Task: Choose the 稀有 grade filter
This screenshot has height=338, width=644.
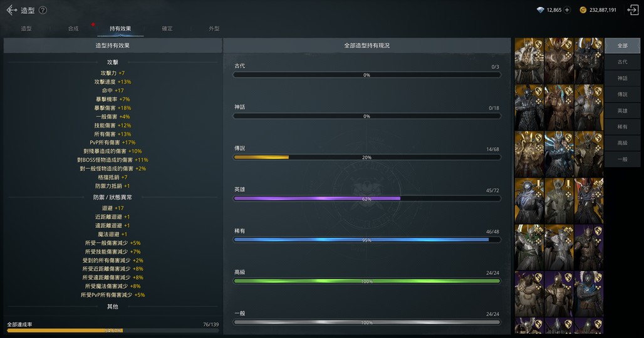Action: (622, 127)
